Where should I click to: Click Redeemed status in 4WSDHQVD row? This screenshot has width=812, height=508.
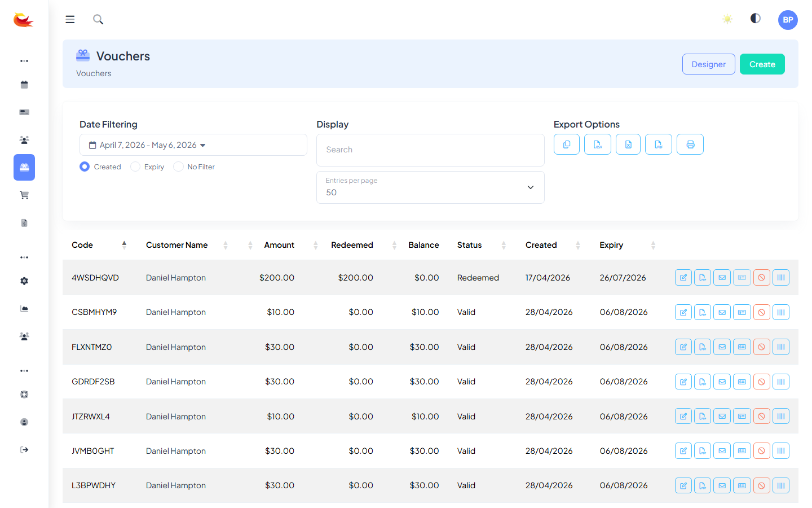tap(478, 278)
